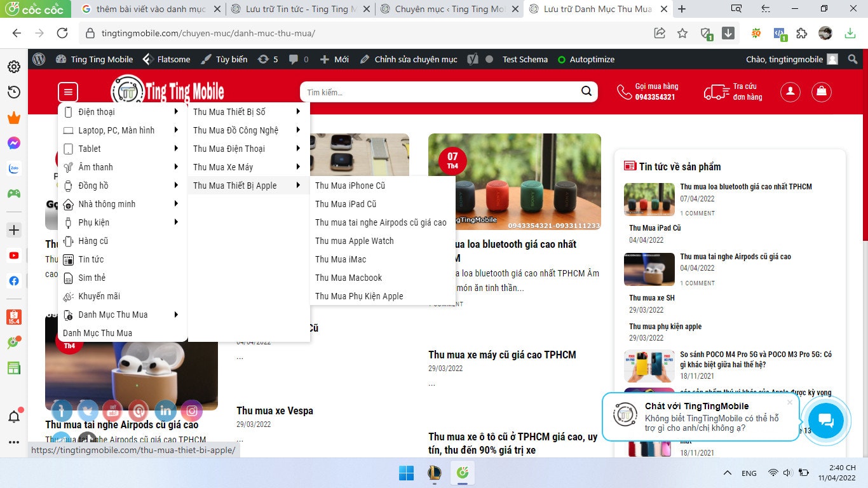Screen dimensions: 868x488
Task: Open the browser extensions puzzle icon
Action: 801,33
